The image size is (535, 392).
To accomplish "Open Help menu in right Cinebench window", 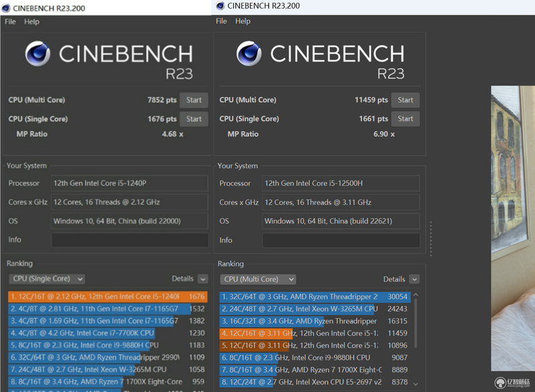I will coord(243,21).
